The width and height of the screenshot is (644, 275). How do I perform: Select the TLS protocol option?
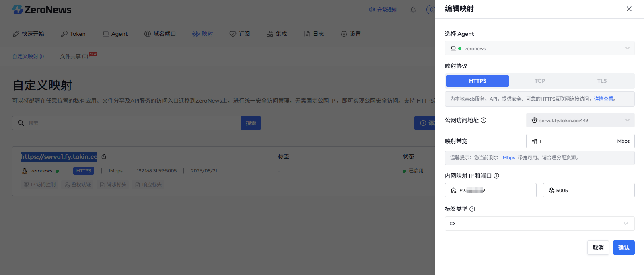[x=602, y=81]
